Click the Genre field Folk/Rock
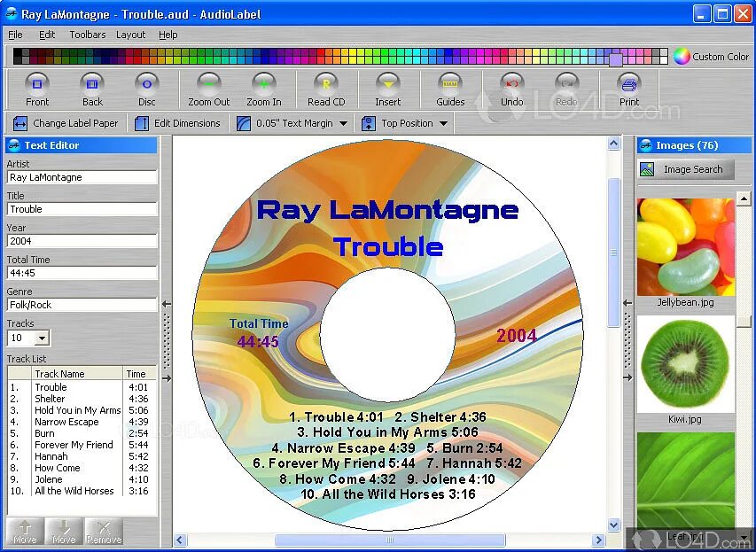This screenshot has height=552, width=756. 82,305
